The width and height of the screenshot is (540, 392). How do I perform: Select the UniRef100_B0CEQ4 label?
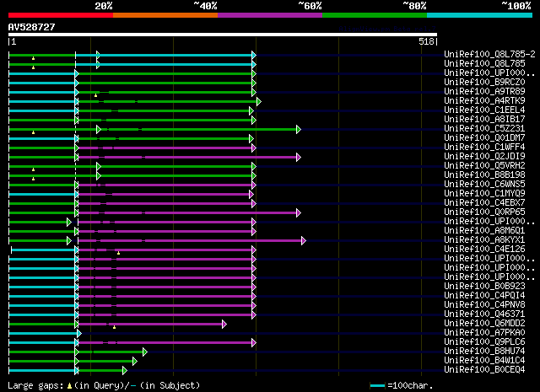[x=484, y=370]
